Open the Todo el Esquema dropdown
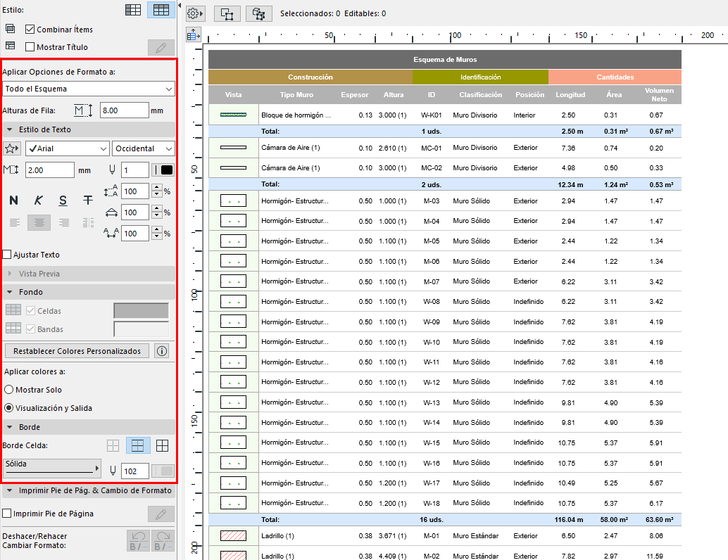The height and width of the screenshot is (560, 728). 88,89
